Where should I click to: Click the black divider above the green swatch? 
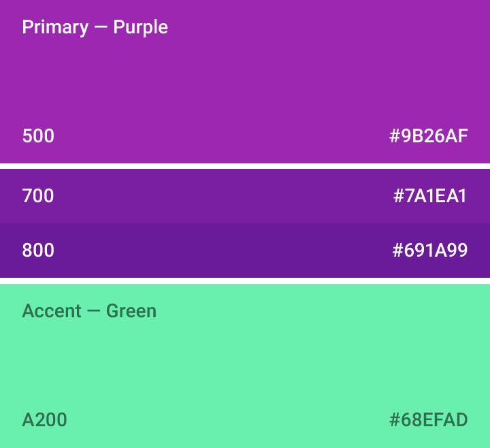tap(245, 281)
